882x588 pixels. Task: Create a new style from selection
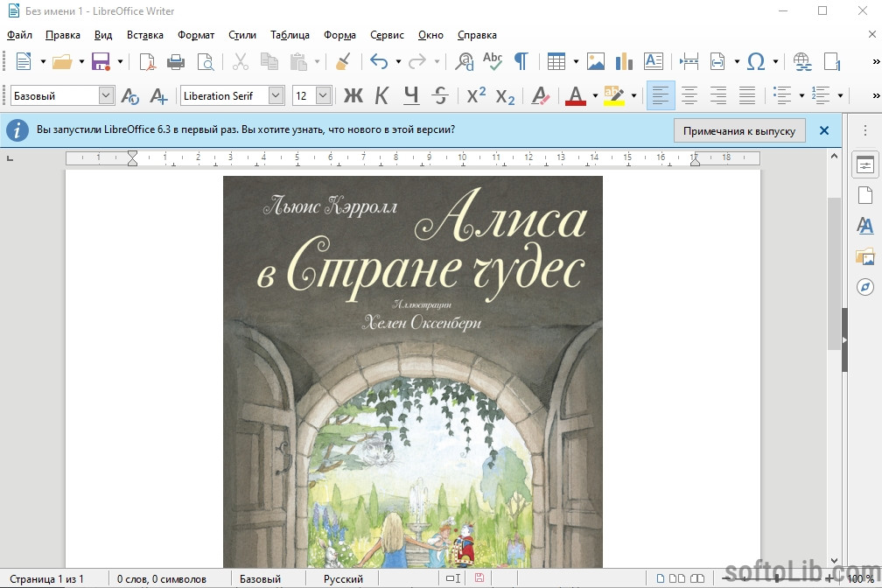[158, 95]
